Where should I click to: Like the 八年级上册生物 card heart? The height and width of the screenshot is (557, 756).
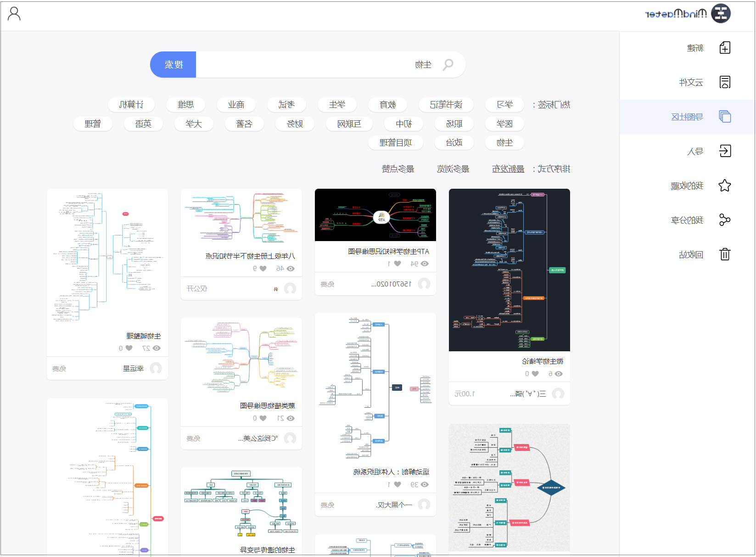click(263, 269)
